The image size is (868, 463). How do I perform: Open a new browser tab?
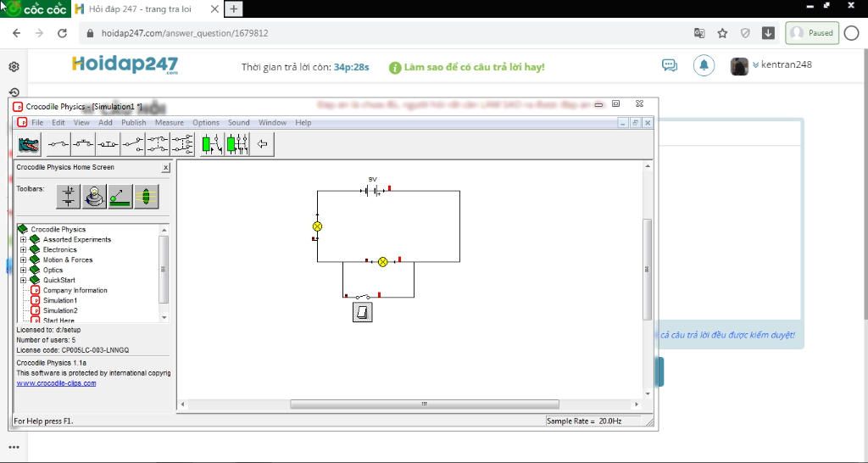point(234,8)
